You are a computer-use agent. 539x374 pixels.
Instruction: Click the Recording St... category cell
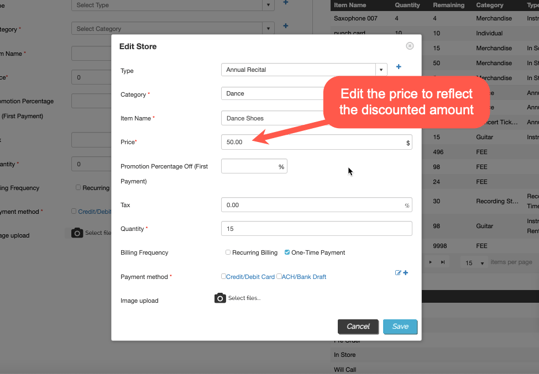click(497, 201)
